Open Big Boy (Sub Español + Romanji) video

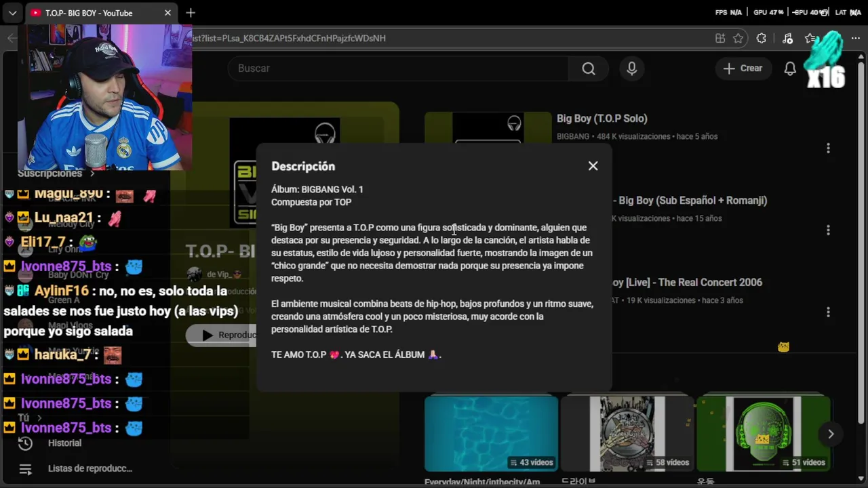tap(690, 201)
